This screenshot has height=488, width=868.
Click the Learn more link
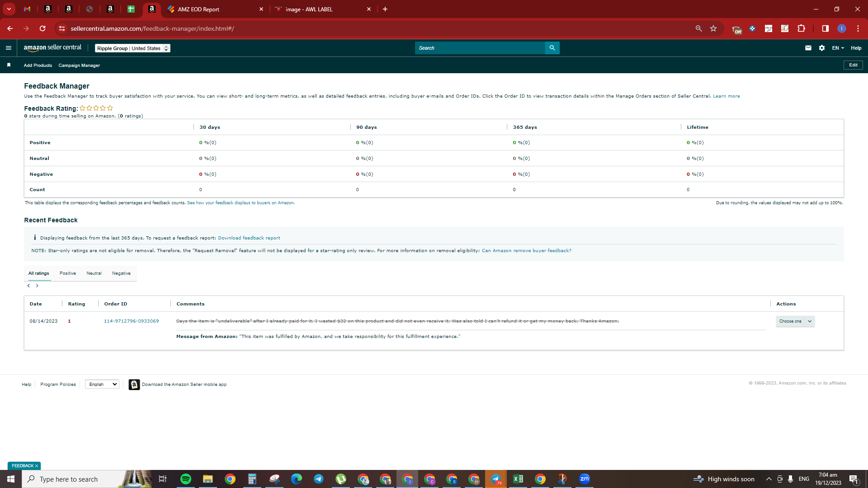(726, 96)
